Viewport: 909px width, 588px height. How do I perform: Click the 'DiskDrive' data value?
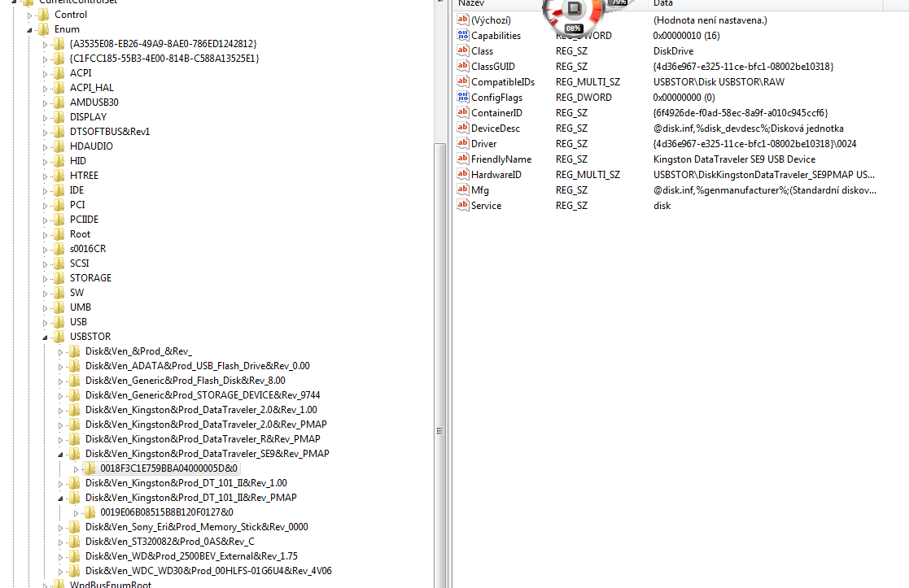click(x=673, y=51)
